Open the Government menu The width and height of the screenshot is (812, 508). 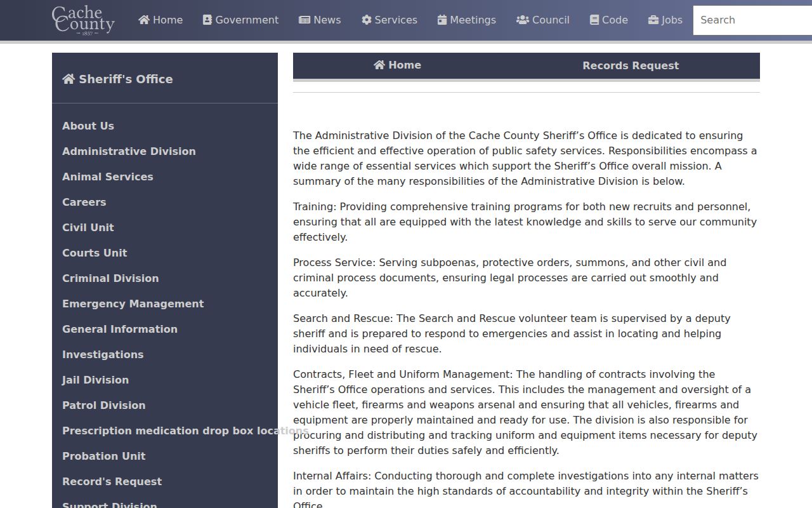pos(240,20)
